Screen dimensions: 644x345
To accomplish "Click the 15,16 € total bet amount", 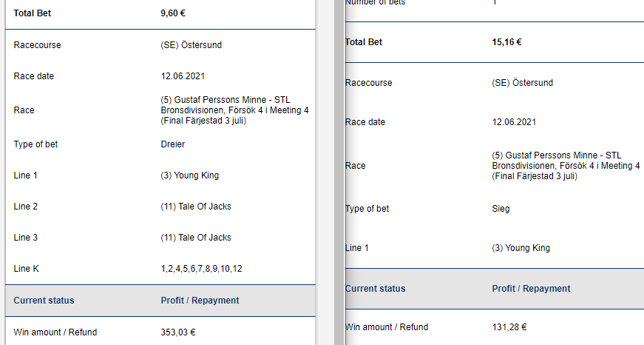I will tap(506, 42).
